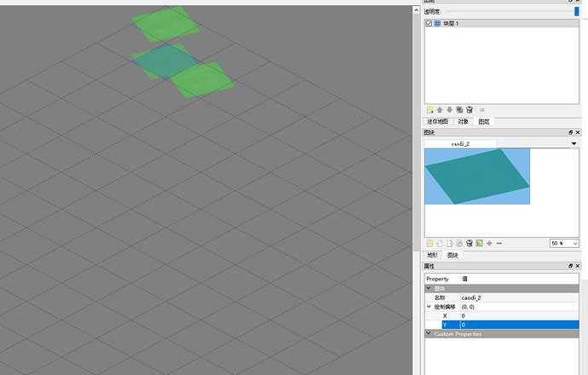Select the 图块 tab below the tileset
The height and width of the screenshot is (375, 588).
(x=453, y=255)
